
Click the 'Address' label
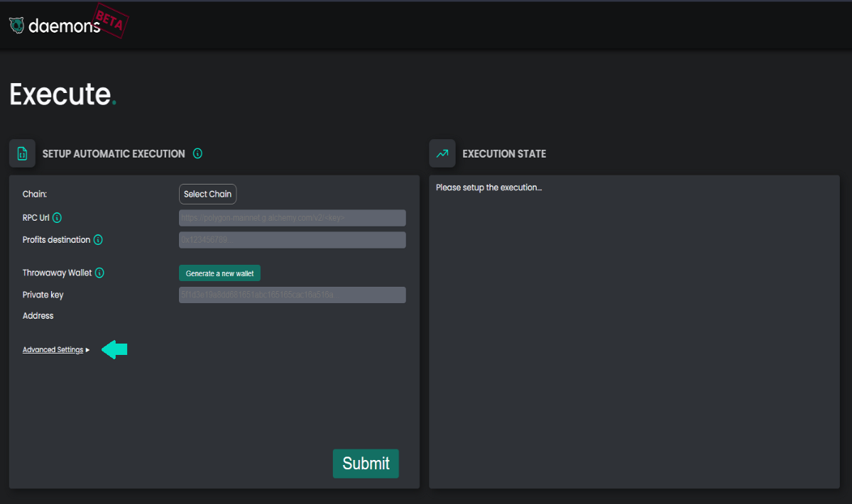[38, 316]
